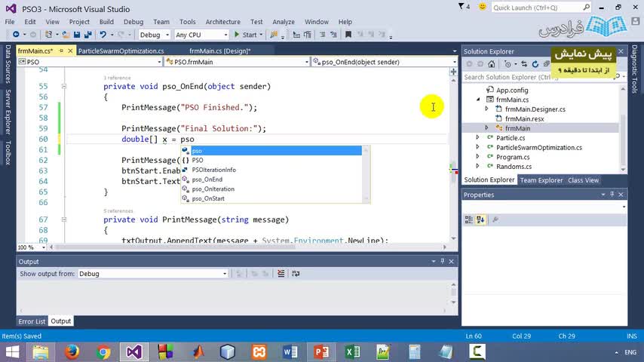Switch to the Team Explorer tab
Image resolution: width=644 pixels, height=362 pixels.
(541, 180)
